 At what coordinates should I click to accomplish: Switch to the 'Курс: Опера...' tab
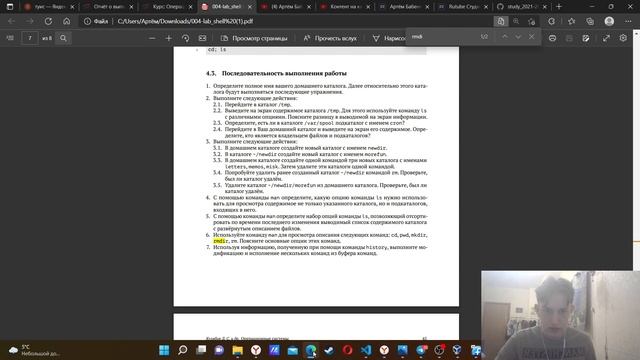[x=168, y=7]
